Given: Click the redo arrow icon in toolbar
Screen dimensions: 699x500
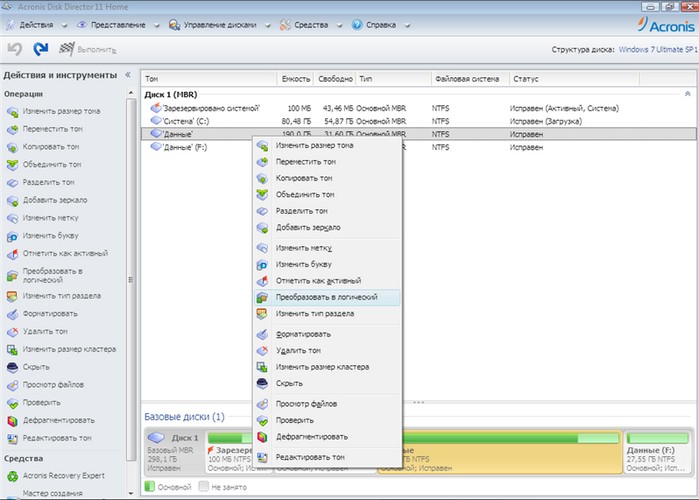Looking at the screenshot, I should coord(40,49).
